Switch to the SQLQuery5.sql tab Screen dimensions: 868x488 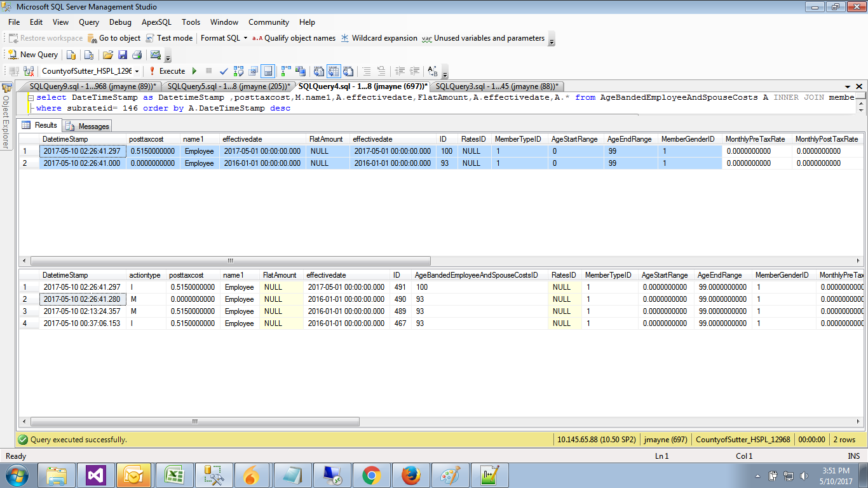pos(229,86)
